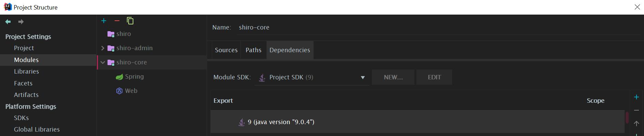
Task: Click the EDIT SDK button
Action: pyautogui.click(x=434, y=77)
